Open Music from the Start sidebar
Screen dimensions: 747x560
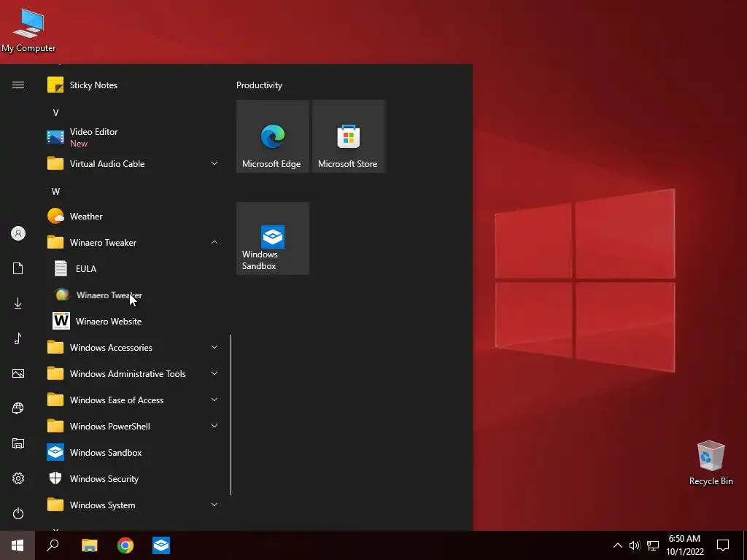point(18,338)
